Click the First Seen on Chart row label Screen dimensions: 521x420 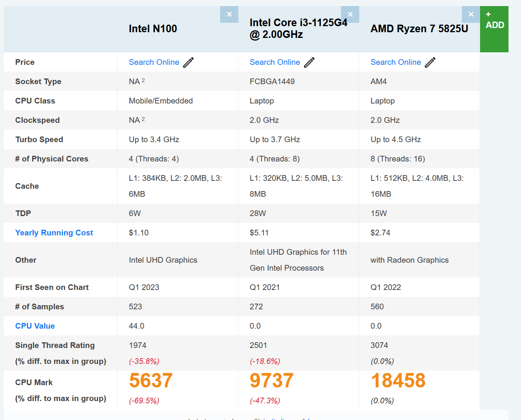(x=52, y=287)
